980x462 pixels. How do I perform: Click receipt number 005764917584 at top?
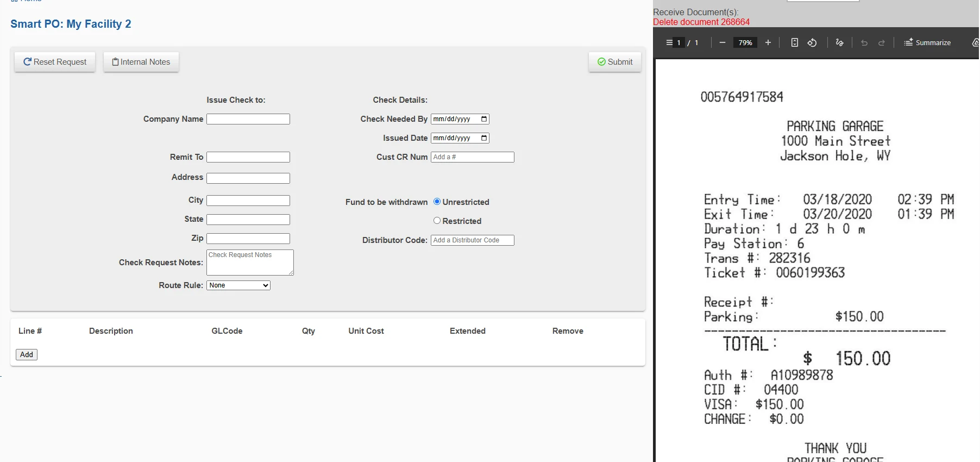coord(742,97)
